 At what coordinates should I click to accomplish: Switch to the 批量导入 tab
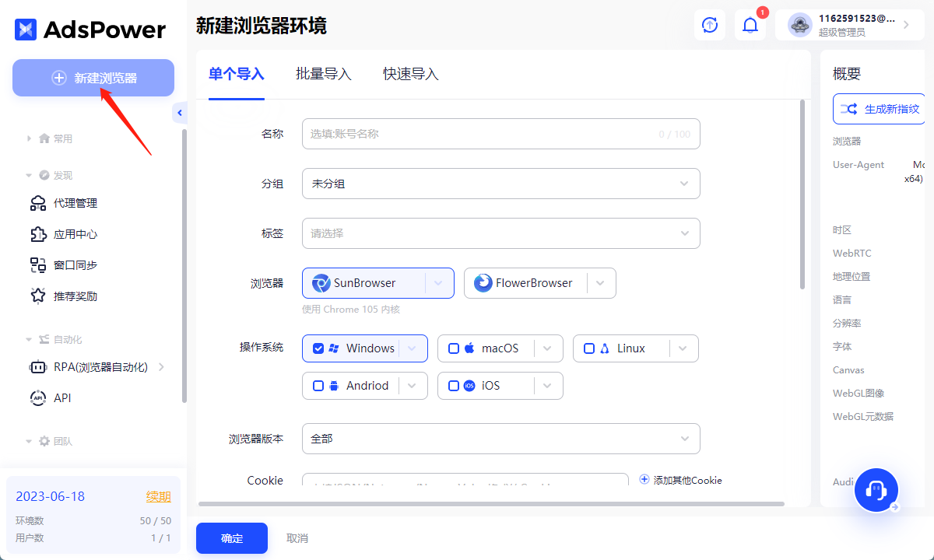click(324, 75)
